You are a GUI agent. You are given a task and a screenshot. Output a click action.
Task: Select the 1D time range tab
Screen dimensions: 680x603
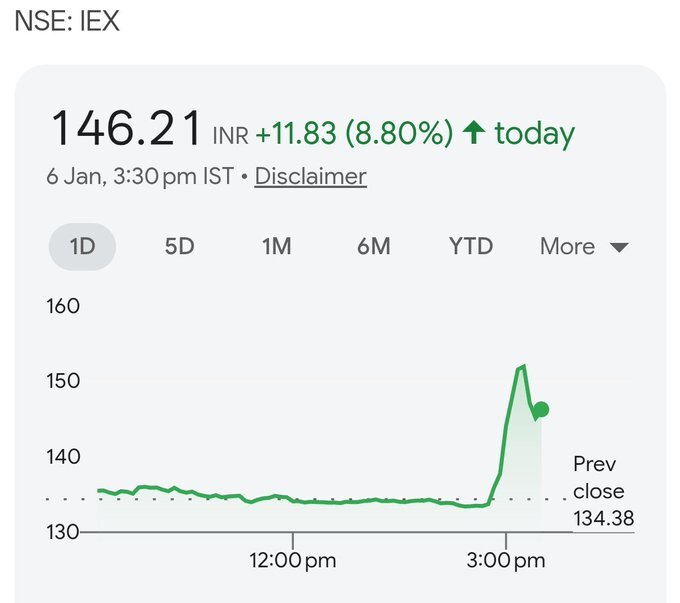83,247
